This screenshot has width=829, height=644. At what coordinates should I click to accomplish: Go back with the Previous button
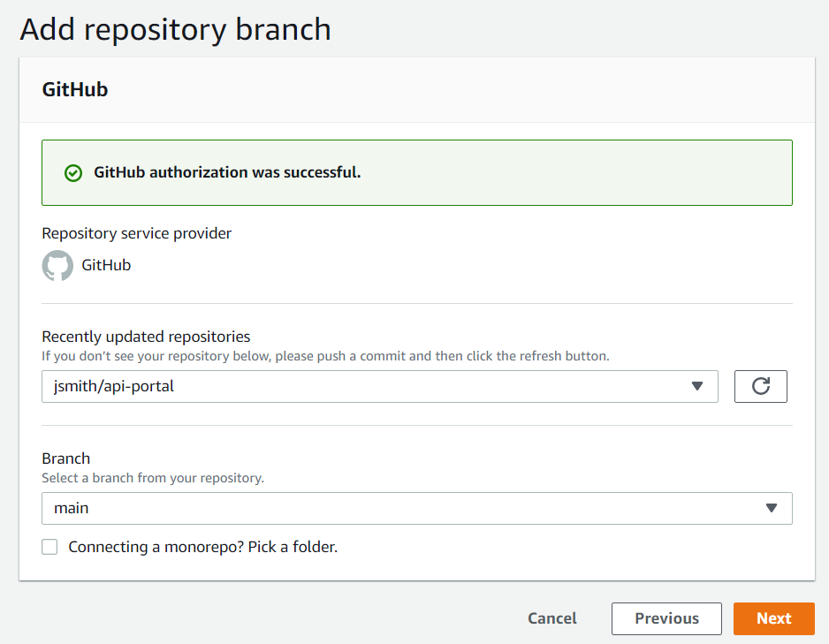(x=666, y=618)
